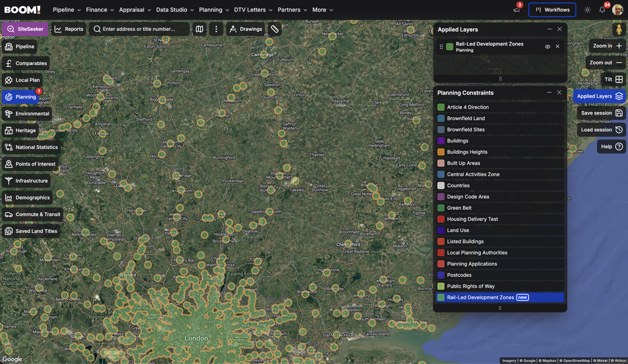Open the notifications bell

[602, 10]
